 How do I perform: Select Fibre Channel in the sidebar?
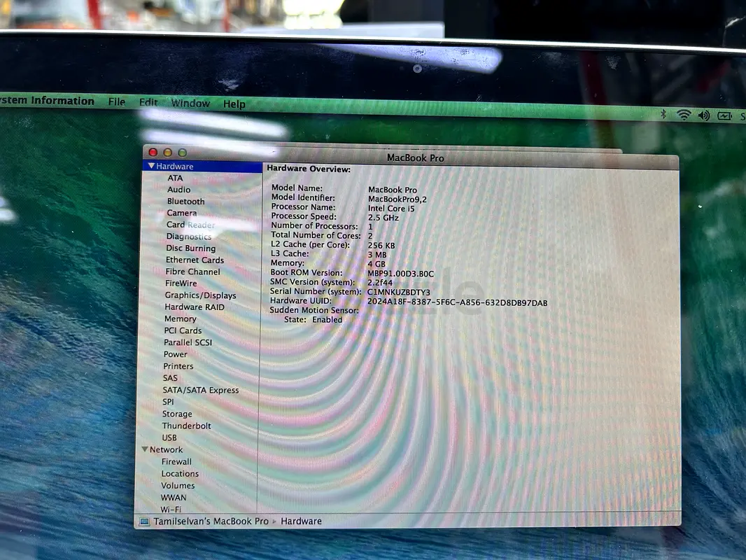point(192,272)
